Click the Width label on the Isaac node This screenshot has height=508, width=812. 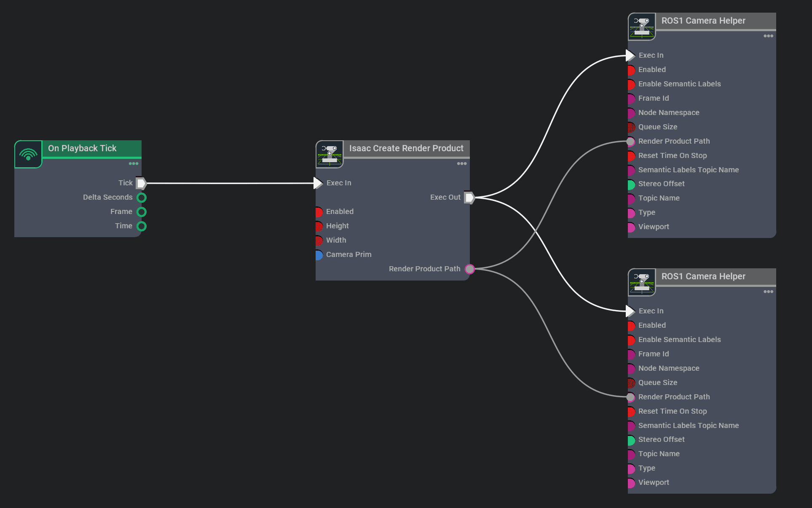pos(336,240)
